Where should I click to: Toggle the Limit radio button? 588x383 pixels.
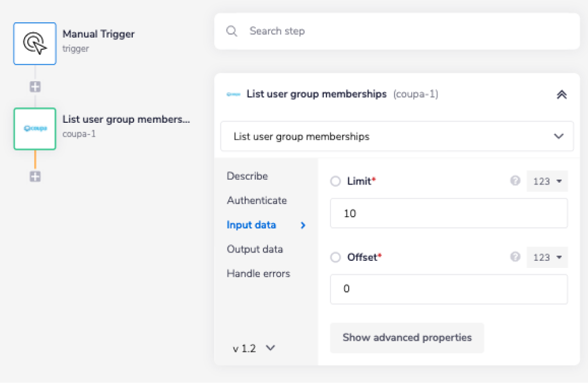coord(336,182)
